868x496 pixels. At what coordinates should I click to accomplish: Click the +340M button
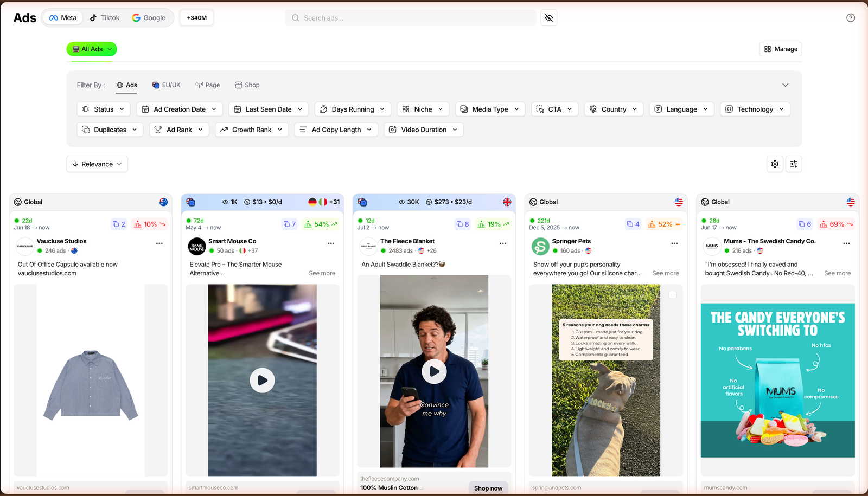coord(197,18)
